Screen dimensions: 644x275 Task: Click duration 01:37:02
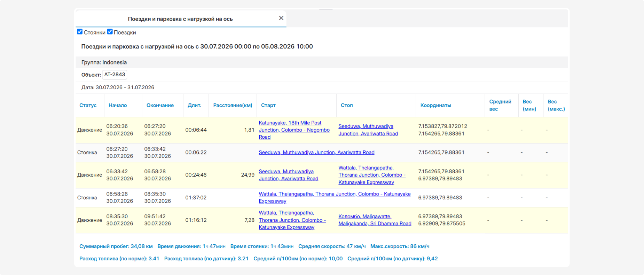196,198
